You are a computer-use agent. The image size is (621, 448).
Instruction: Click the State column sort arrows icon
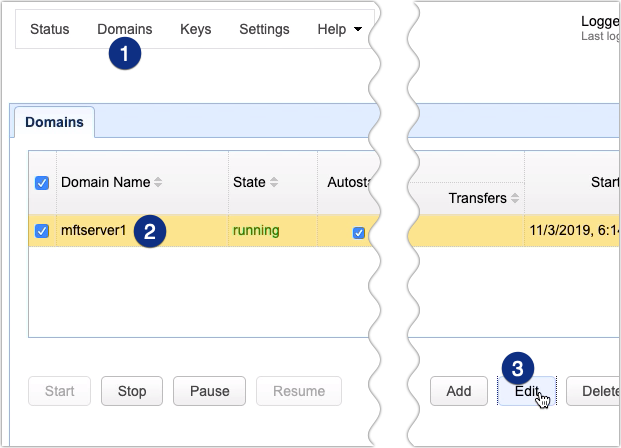(x=274, y=183)
